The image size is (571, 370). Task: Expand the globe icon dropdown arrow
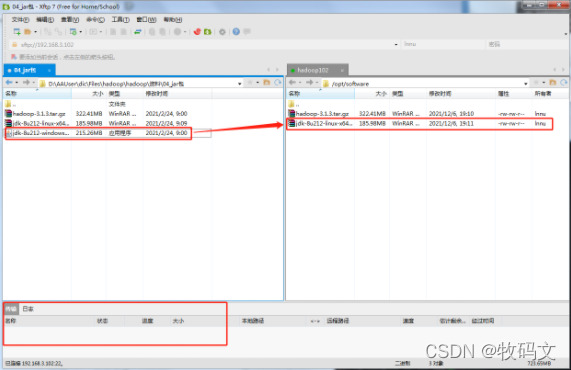click(x=185, y=32)
